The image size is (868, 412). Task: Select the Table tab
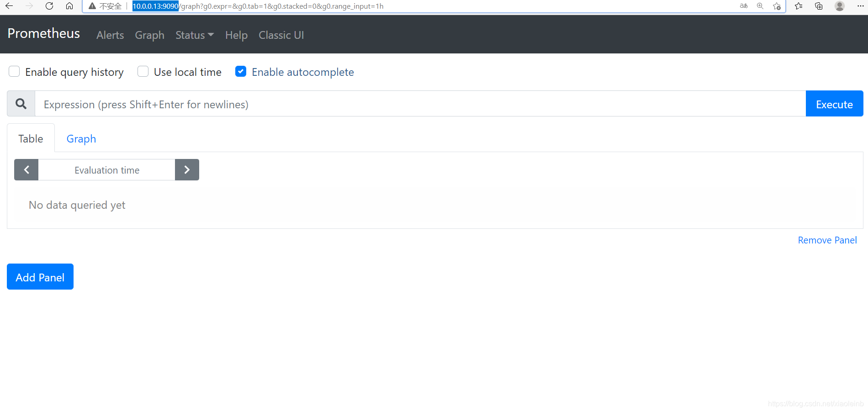coord(31,138)
